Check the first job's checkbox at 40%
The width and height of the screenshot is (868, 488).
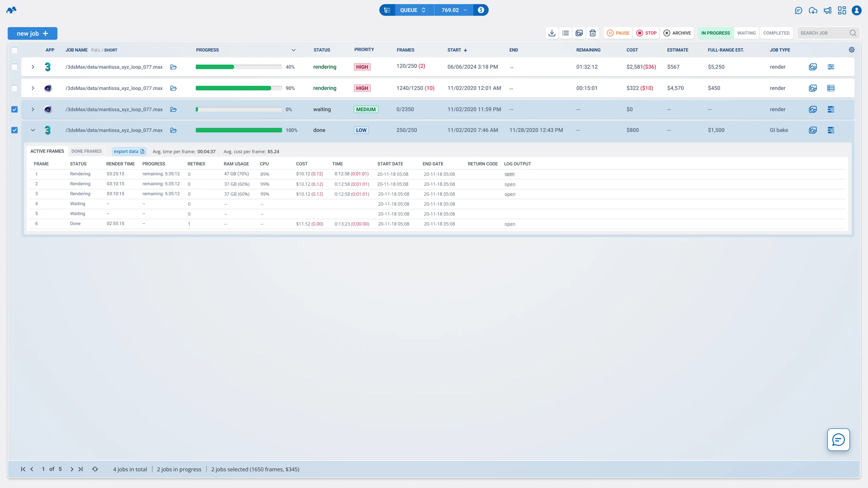[x=14, y=67]
